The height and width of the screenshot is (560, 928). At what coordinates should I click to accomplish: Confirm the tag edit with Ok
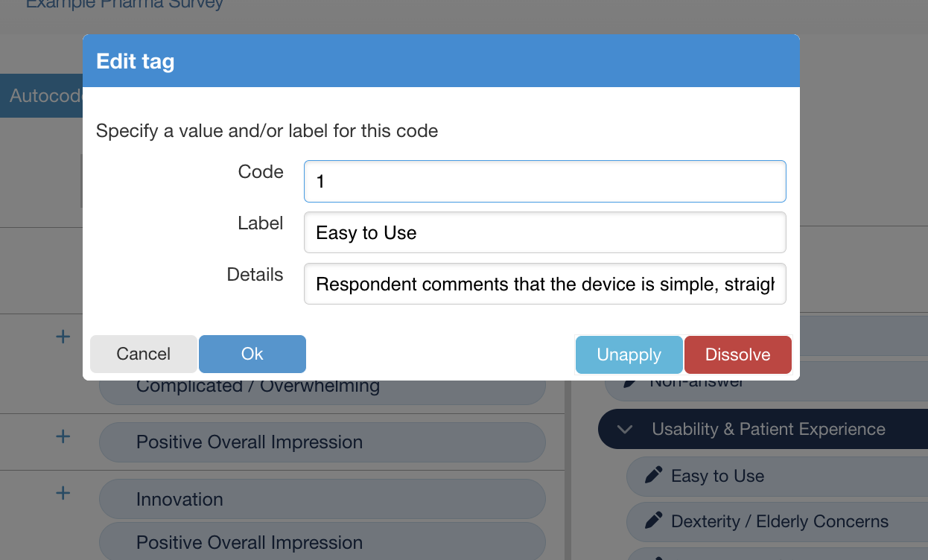[252, 354]
